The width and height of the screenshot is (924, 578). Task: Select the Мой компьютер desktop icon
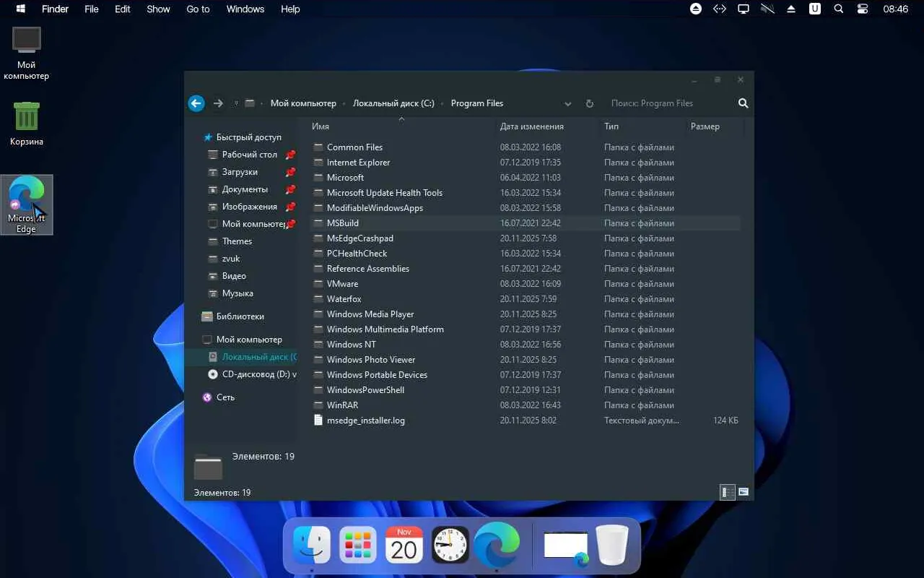coord(27,53)
